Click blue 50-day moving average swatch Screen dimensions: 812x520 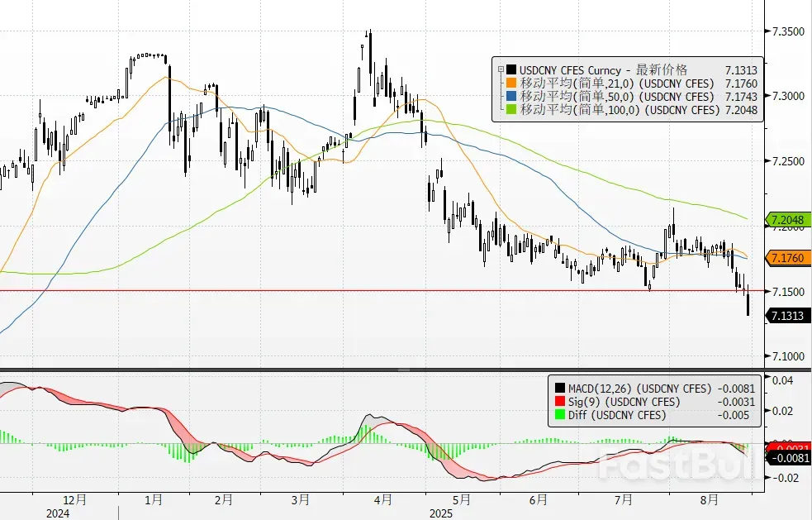512,97
